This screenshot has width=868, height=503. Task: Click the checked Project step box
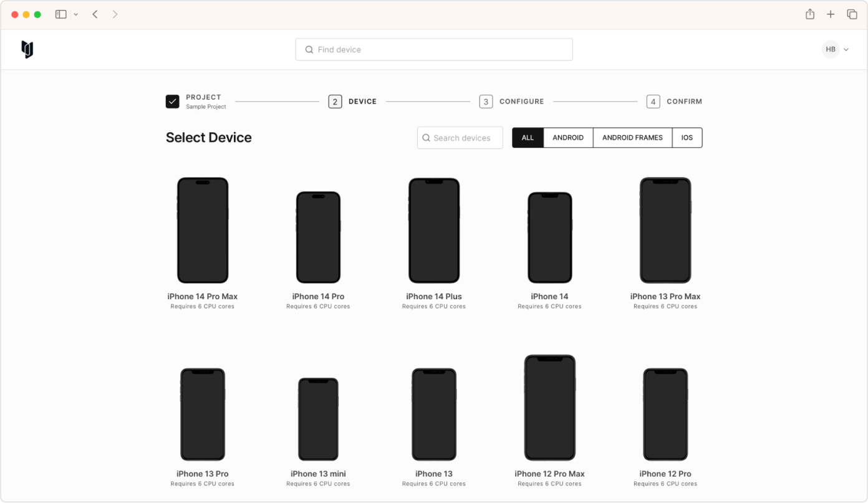pyautogui.click(x=173, y=101)
